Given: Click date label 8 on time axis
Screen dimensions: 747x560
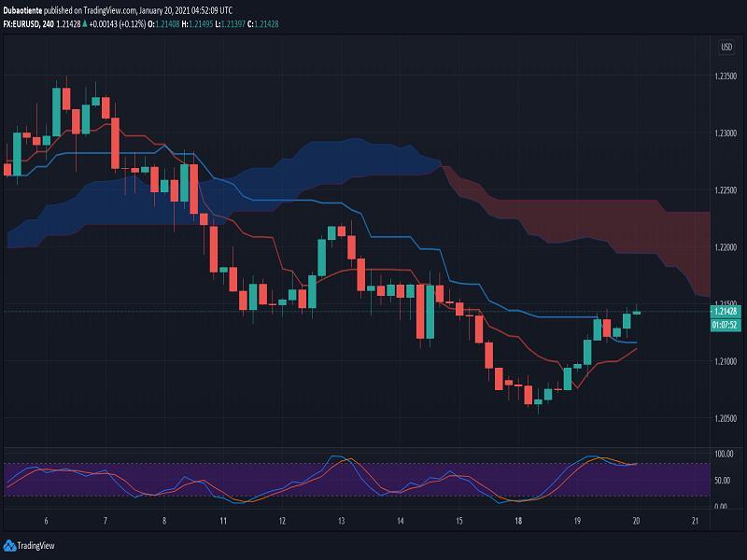Looking at the screenshot, I should (164, 521).
